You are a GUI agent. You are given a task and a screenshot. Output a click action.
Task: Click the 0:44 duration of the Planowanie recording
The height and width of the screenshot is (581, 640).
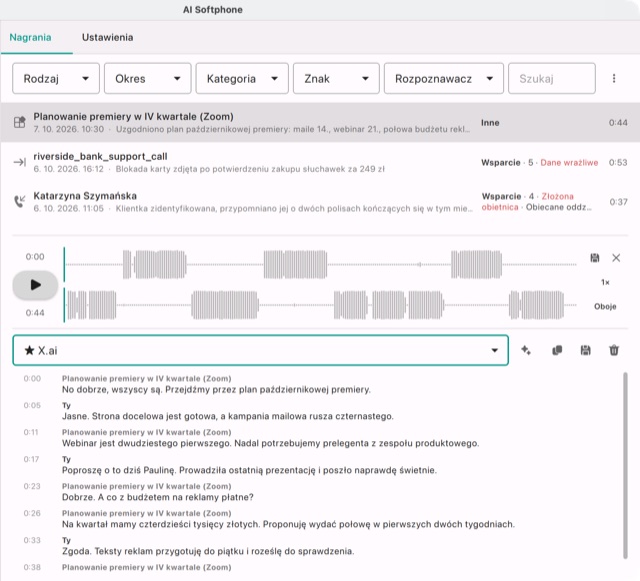618,122
